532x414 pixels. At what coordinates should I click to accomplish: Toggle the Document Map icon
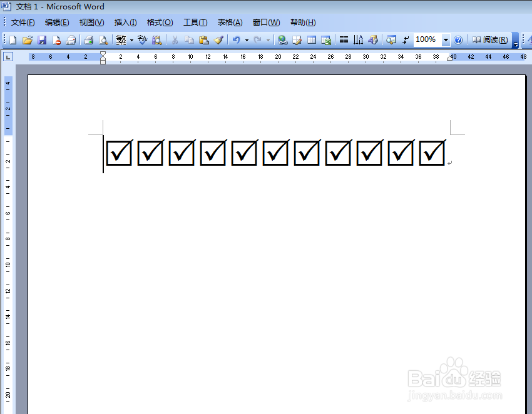click(391, 40)
